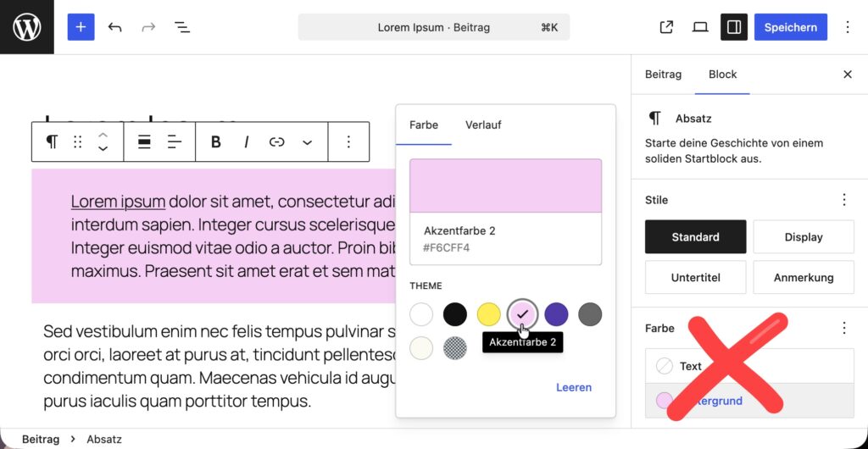Open the post preview in new tab icon
Image resolution: width=868 pixels, height=449 pixels.
coord(666,27)
